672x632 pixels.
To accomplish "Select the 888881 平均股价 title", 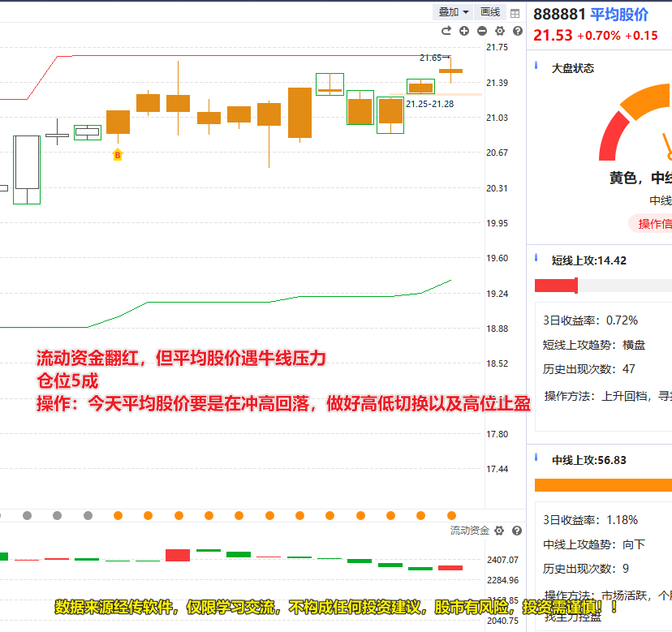I will point(591,15).
